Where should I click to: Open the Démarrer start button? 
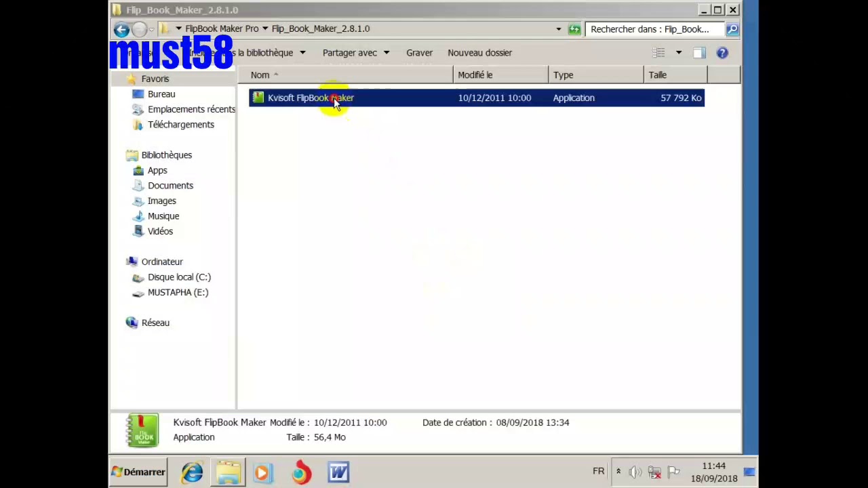tap(138, 472)
